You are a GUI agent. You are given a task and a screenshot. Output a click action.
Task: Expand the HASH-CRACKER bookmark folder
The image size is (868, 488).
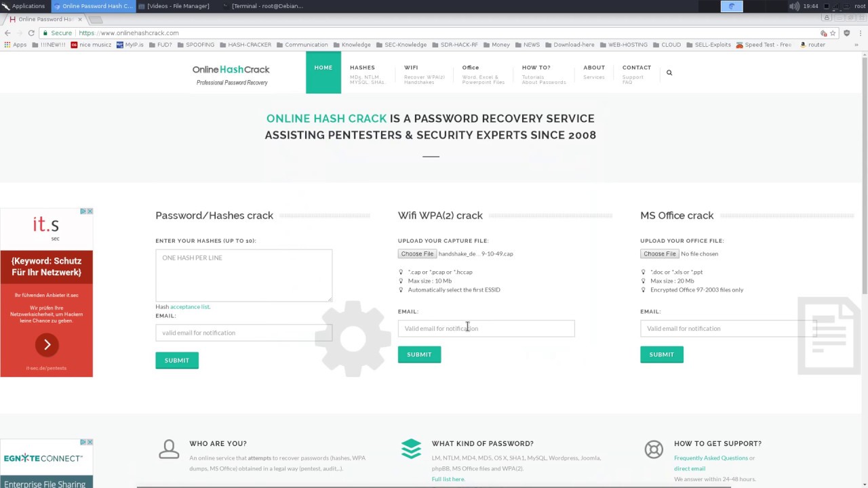pos(245,45)
